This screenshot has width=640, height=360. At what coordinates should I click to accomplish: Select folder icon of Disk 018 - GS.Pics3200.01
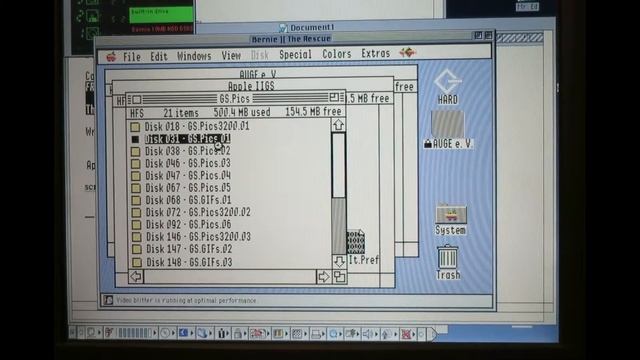[x=135, y=127]
